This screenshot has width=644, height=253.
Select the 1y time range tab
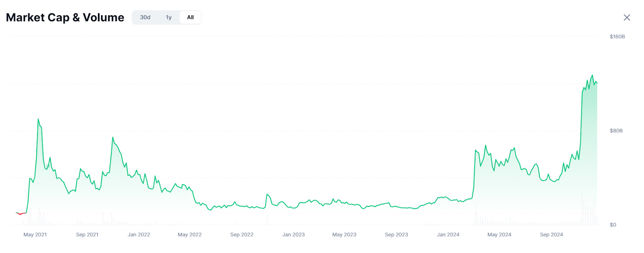(169, 17)
